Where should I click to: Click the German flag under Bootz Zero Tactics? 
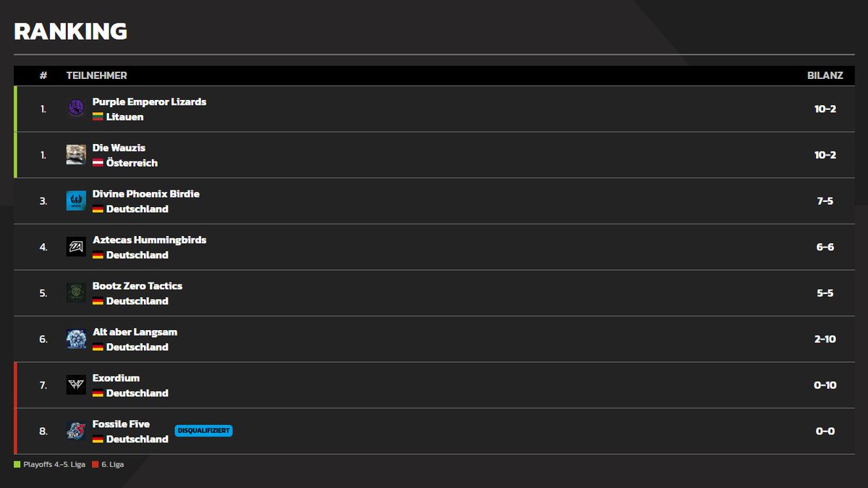click(x=98, y=301)
